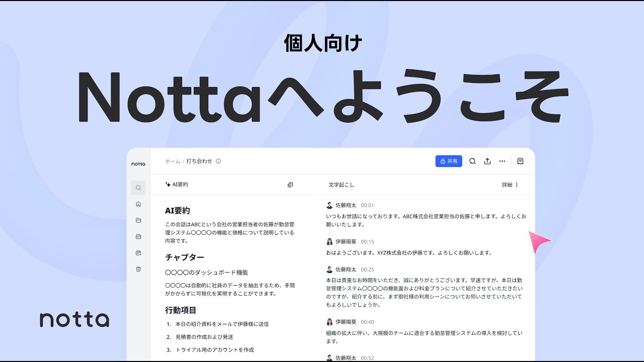Click speaker name 伊藤陽葵 at 00:40
This screenshot has height=362, width=644.
click(346, 322)
